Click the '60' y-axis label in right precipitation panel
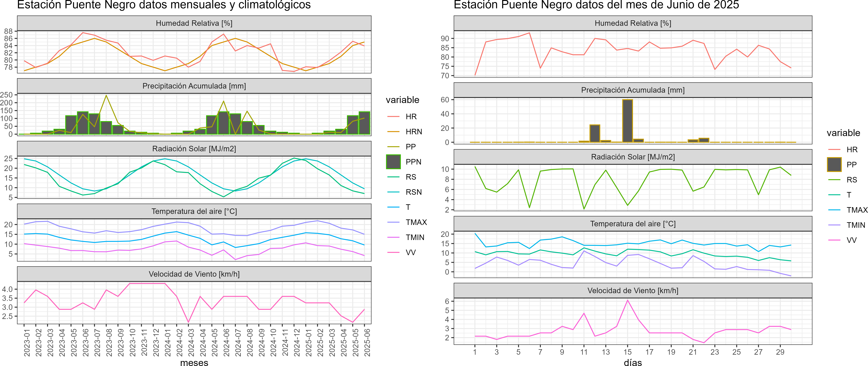The width and height of the screenshot is (868, 366). [445, 100]
